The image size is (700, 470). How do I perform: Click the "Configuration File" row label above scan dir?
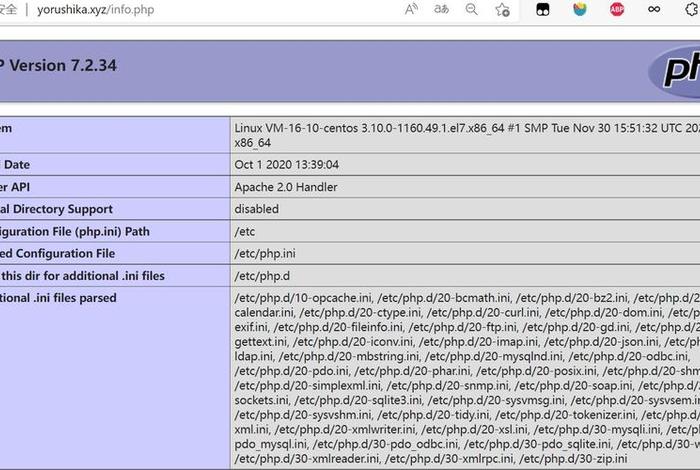65,254
